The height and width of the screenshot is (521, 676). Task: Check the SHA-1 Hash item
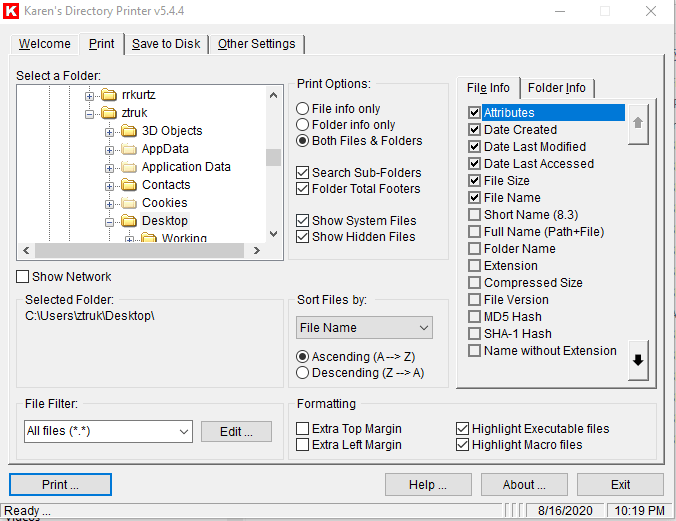click(474, 333)
